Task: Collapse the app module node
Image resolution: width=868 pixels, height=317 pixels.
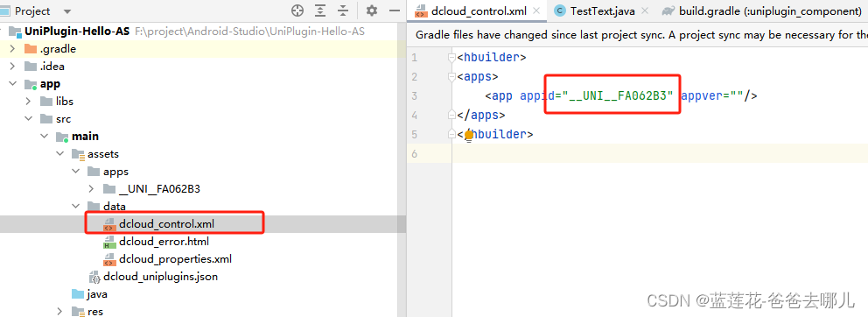Action: (12, 84)
